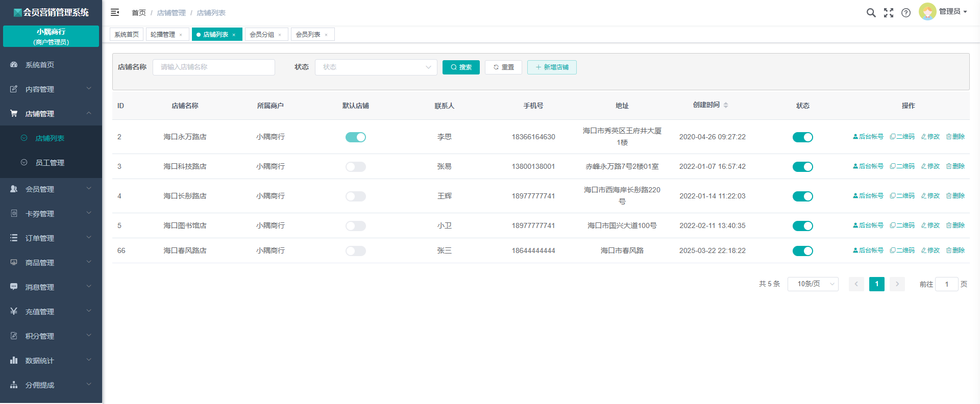Open 后台帐号 for 海口永万路店
980x404 pixels.
pos(868,137)
